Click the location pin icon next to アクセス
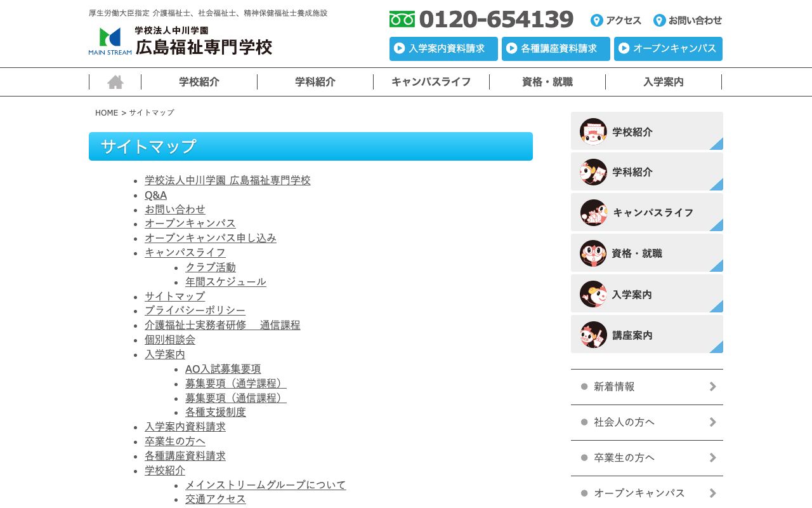The height and width of the screenshot is (508, 812). (596, 20)
